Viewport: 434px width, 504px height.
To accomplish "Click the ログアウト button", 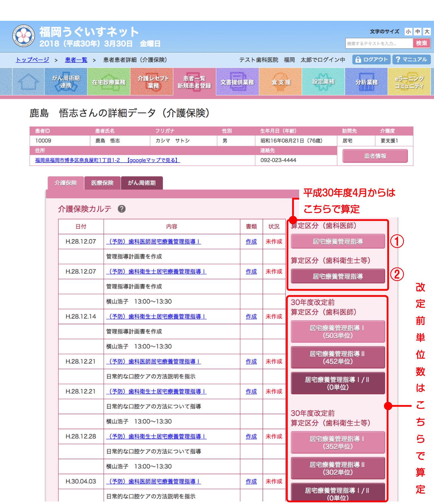I will click(371, 60).
